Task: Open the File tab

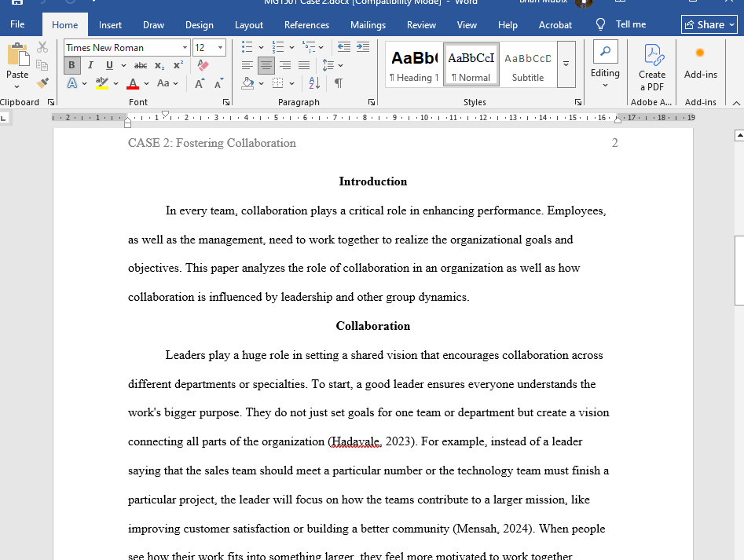Action: point(17,24)
